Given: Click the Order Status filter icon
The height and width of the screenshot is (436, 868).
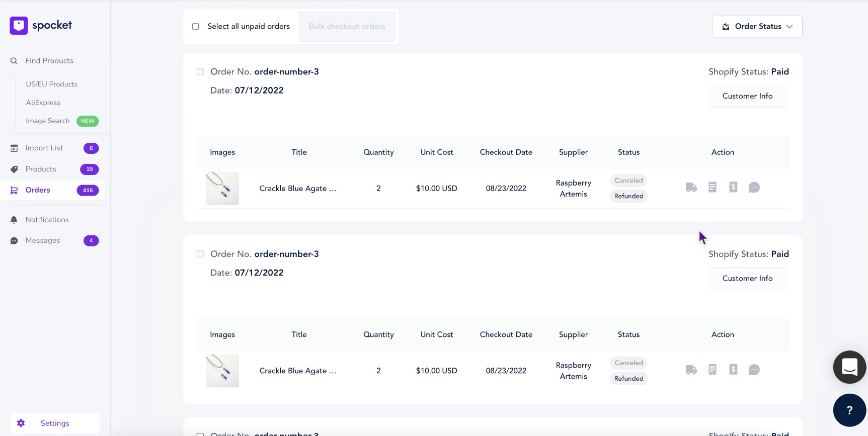Looking at the screenshot, I should [726, 27].
